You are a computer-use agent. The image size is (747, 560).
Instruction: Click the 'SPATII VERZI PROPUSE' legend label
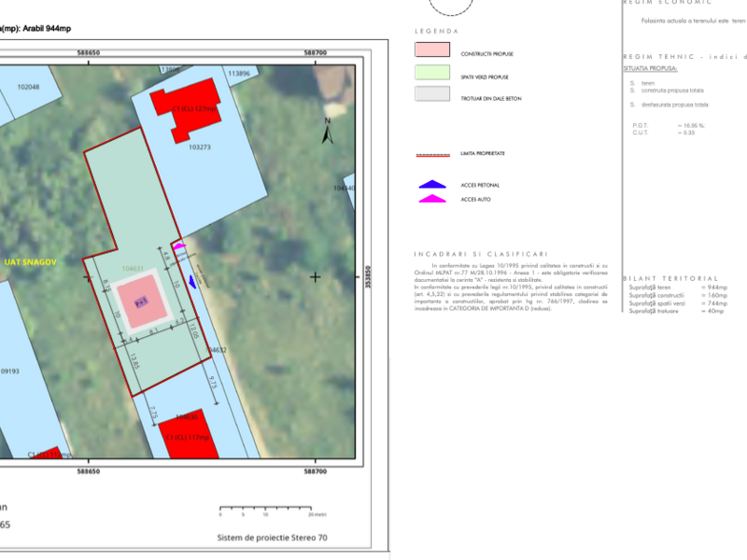[485, 77]
